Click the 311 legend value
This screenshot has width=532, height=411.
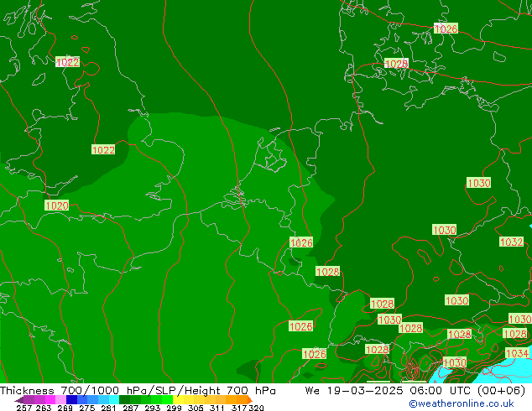pyautogui.click(x=217, y=408)
